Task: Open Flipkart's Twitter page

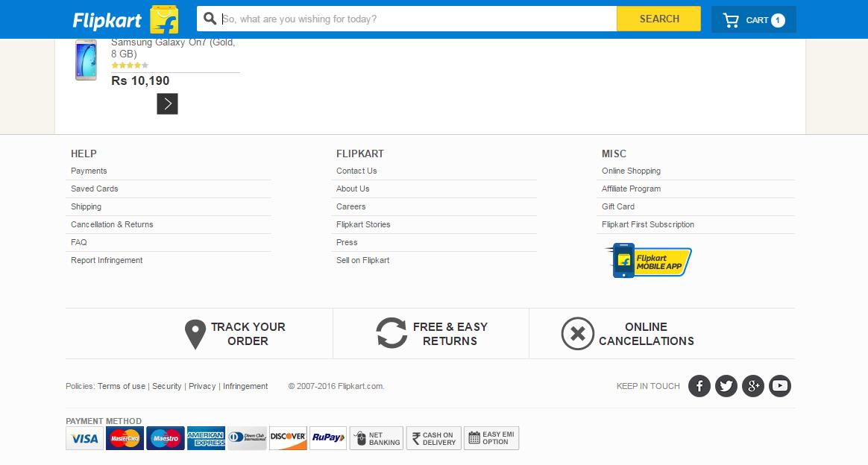Action: [x=726, y=386]
